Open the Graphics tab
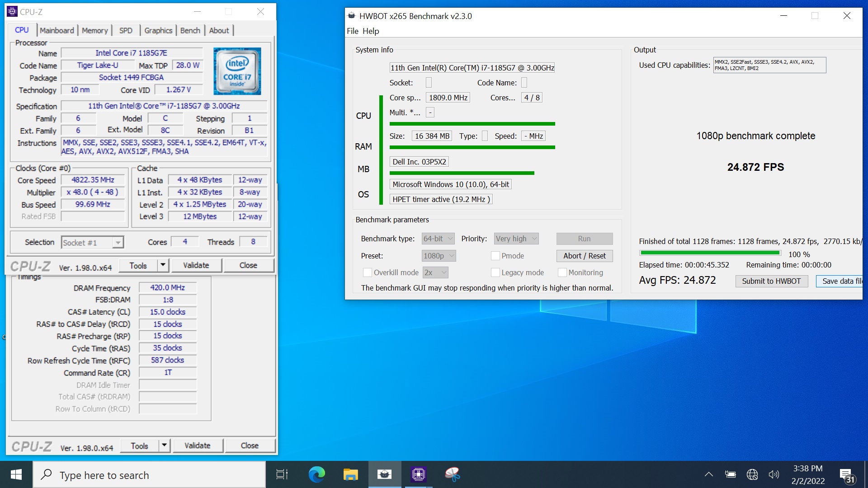Screen dimensions: 868x488 pyautogui.click(x=158, y=30)
